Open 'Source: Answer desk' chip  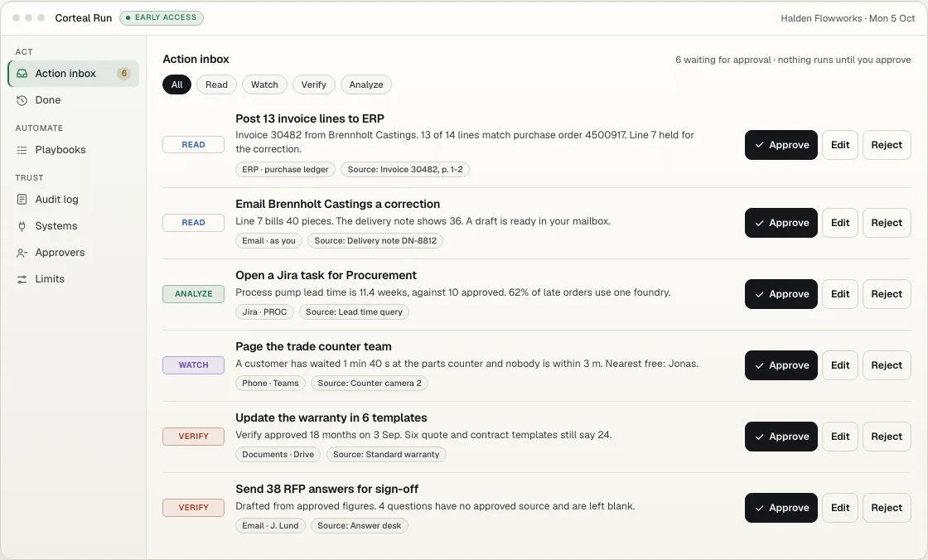[360, 526]
